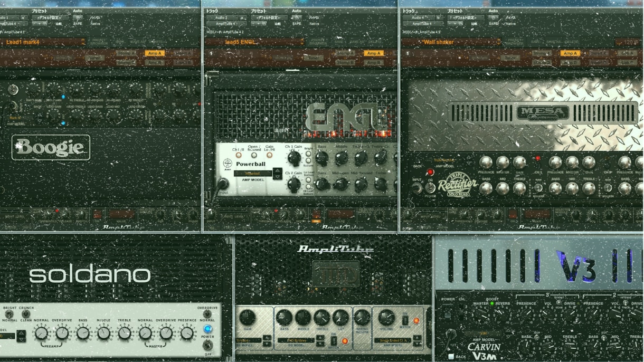Toggle the Gain Lo / Hi button on Powerball

coord(269,156)
